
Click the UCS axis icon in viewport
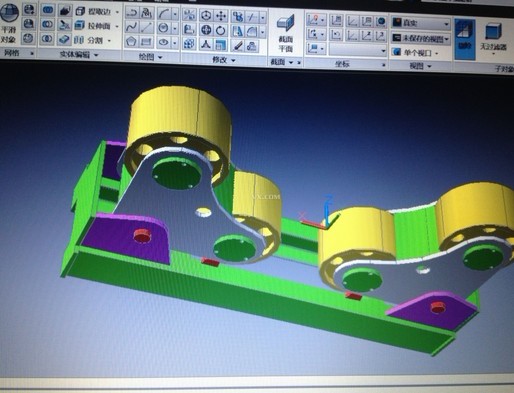(x=321, y=213)
